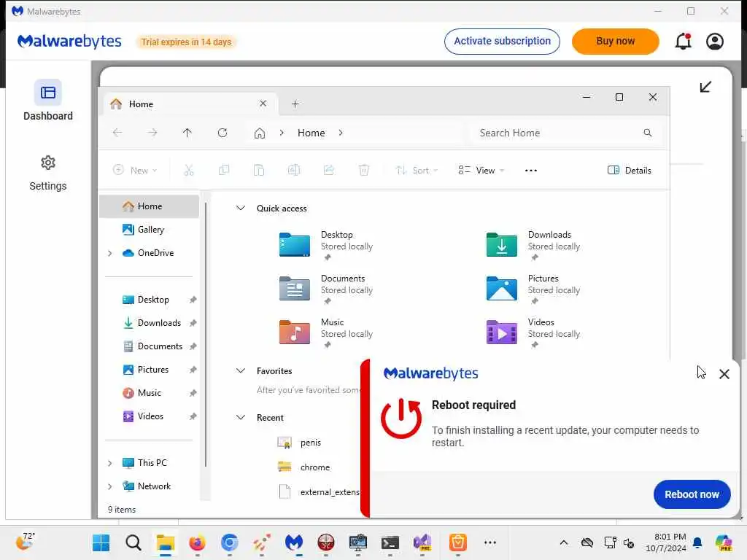This screenshot has height=560, width=747.
Task: Click the search magnifier in Search Home
Action: point(648,133)
